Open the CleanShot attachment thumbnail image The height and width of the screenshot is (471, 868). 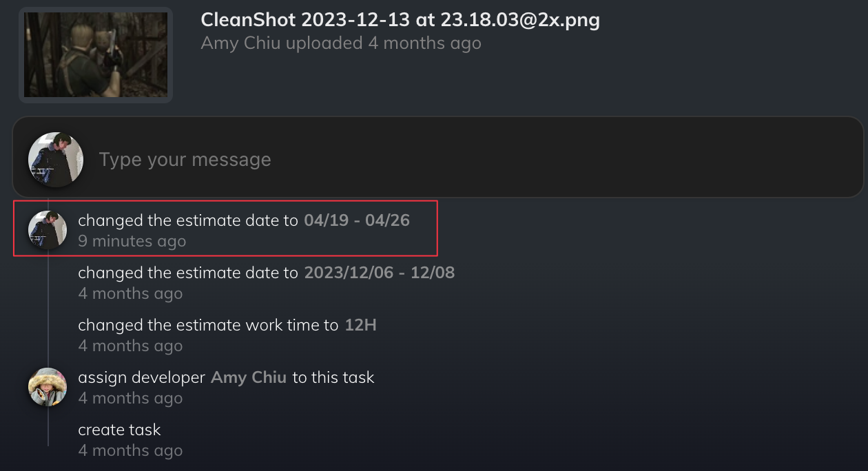coord(96,55)
